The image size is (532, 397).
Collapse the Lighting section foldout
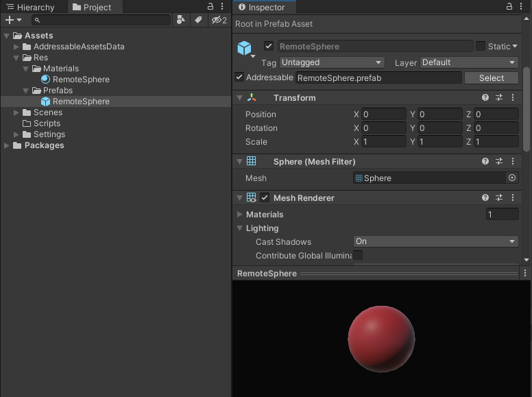tap(239, 228)
